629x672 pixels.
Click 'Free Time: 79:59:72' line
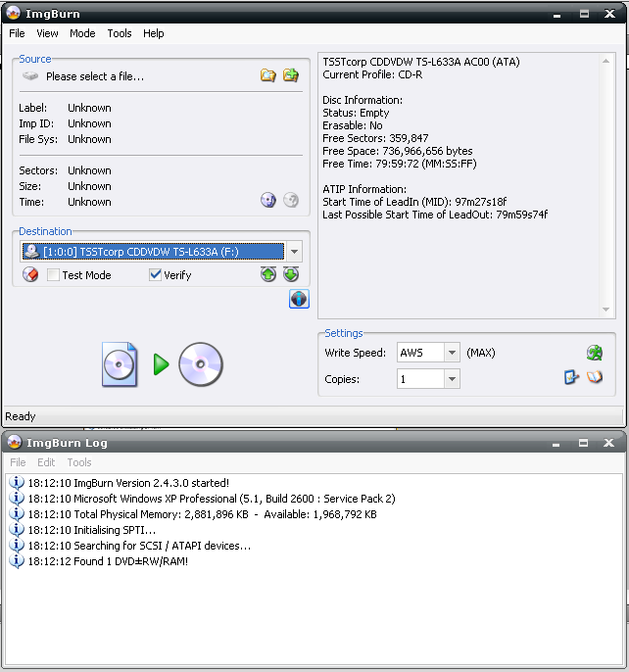pyautogui.click(x=400, y=164)
